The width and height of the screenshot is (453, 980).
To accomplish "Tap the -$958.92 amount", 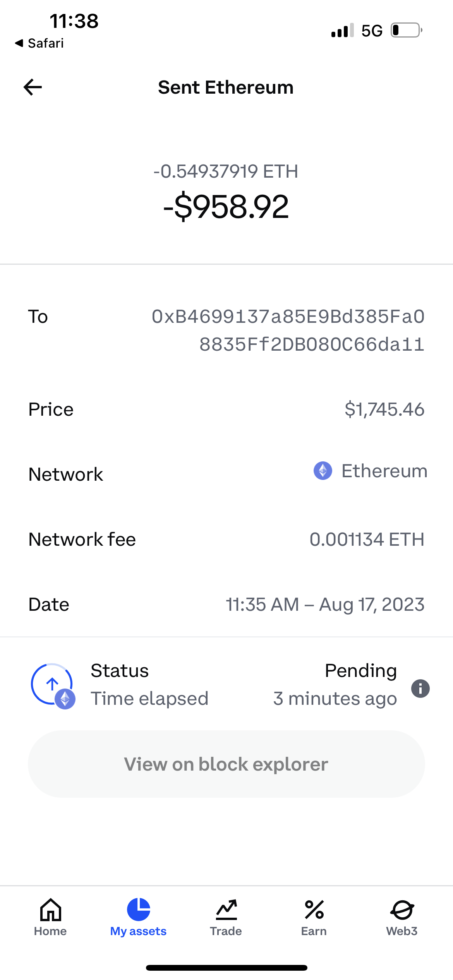I will (226, 207).
